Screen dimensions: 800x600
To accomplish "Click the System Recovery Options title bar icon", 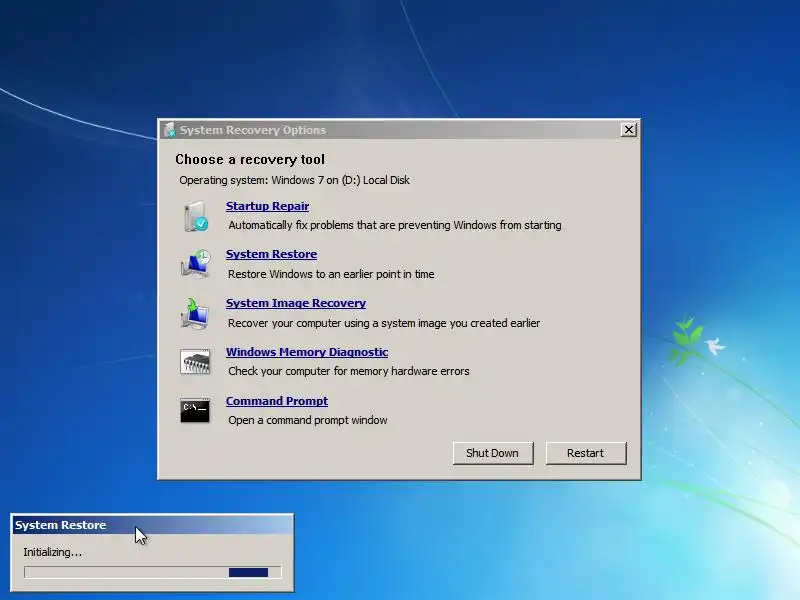I will pos(169,130).
